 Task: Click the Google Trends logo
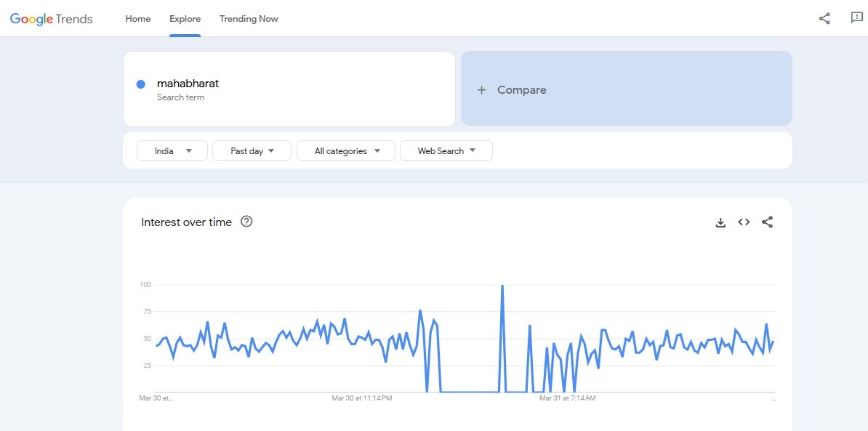pos(51,19)
